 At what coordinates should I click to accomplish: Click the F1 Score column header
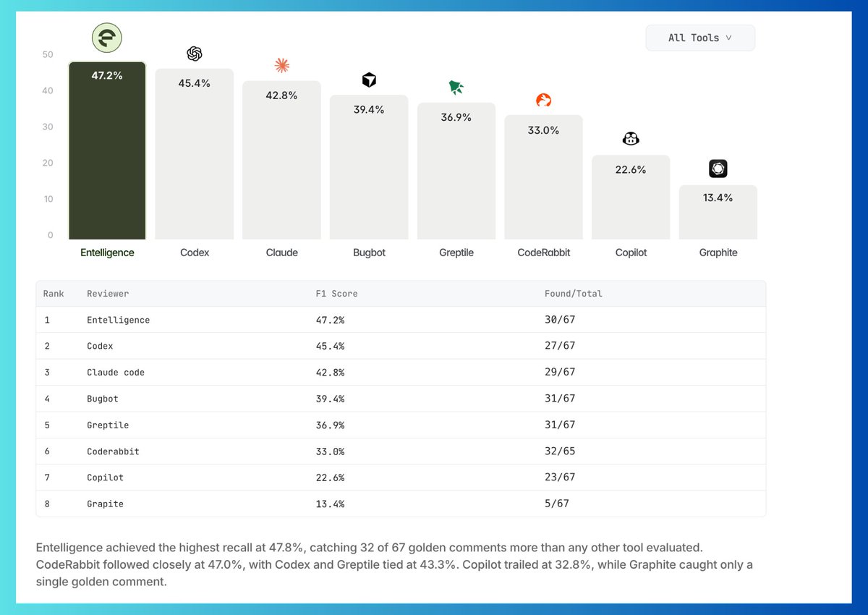tap(336, 294)
